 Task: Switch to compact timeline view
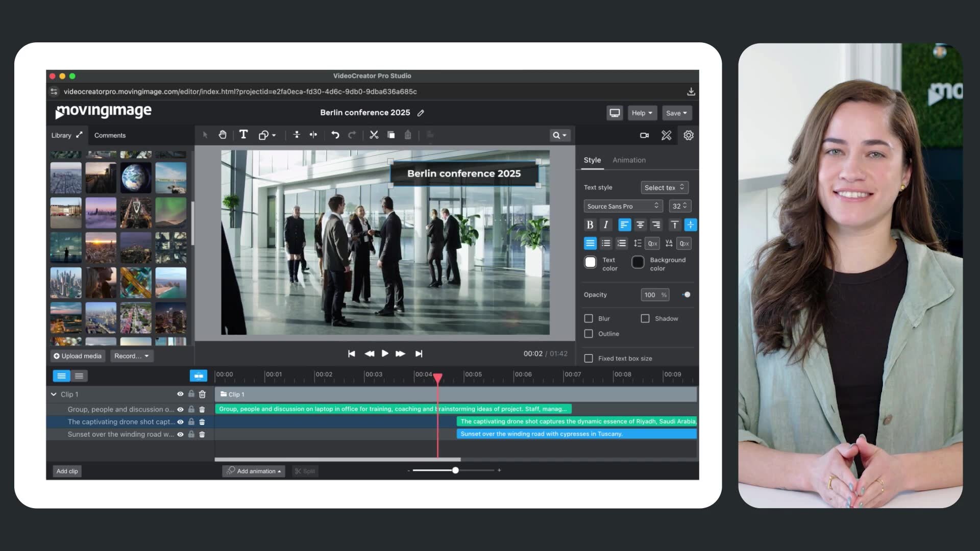tap(79, 376)
